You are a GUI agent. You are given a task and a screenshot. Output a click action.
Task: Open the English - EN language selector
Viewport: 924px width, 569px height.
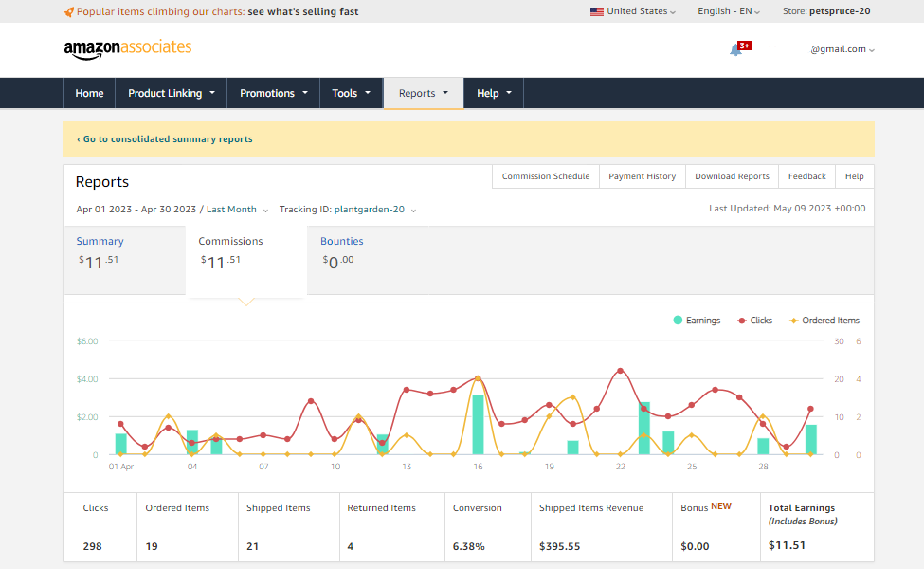click(729, 11)
